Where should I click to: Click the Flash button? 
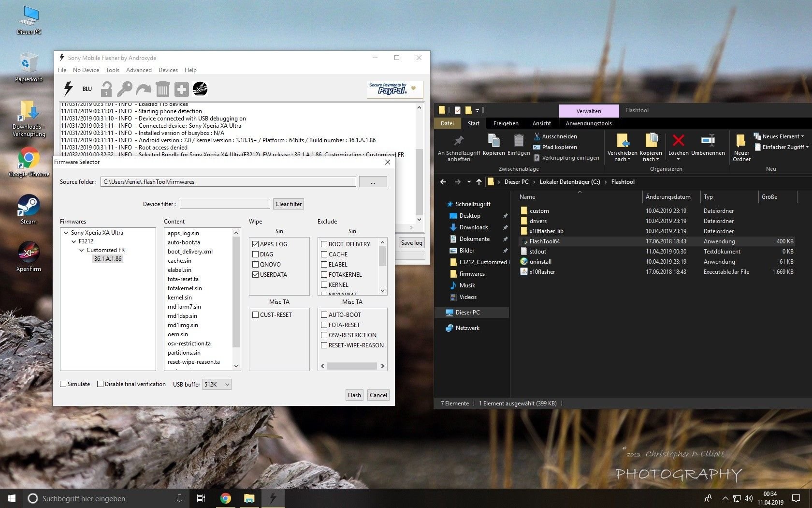point(354,395)
